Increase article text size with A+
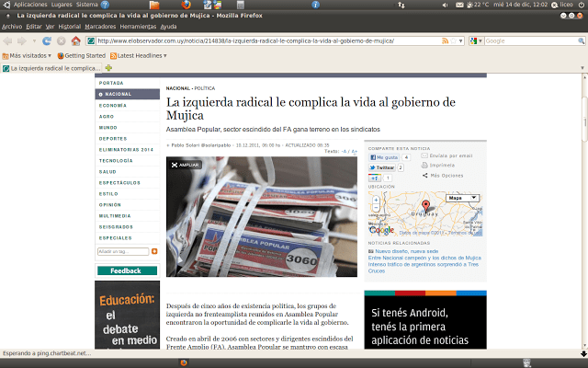Screen dimensions: 588x368 (355, 150)
